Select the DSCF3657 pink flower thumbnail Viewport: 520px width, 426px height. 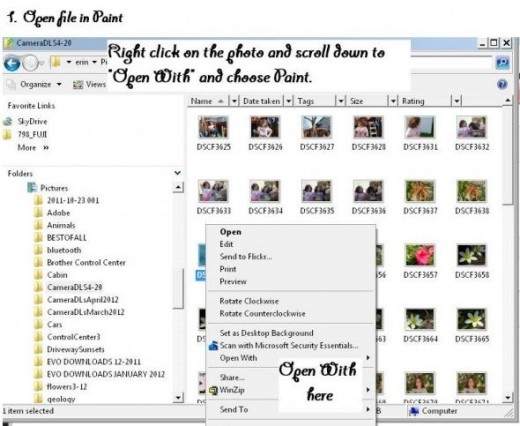pos(420,255)
